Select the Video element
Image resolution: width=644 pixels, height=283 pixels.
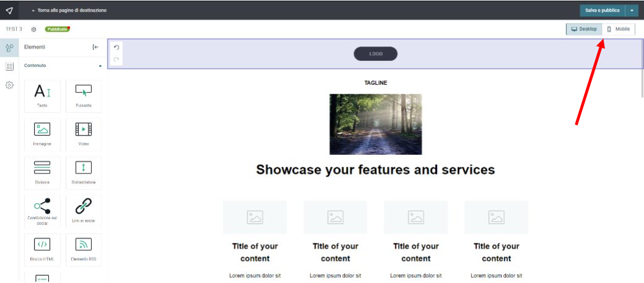point(84,134)
